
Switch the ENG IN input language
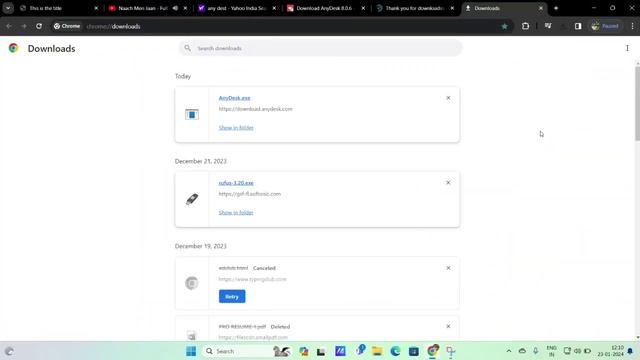click(x=551, y=351)
